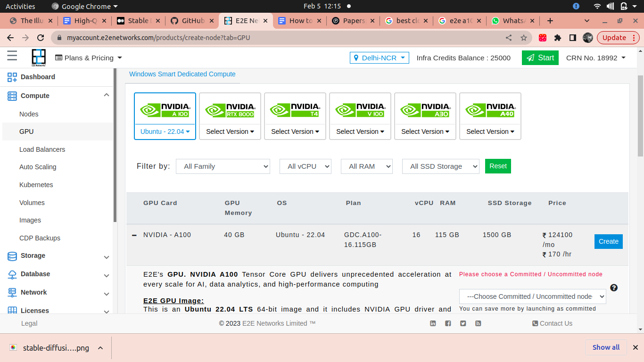Viewport: 644px width, 362px height.
Task: Open the Activities overview in the top bar
Action: [x=20, y=6]
